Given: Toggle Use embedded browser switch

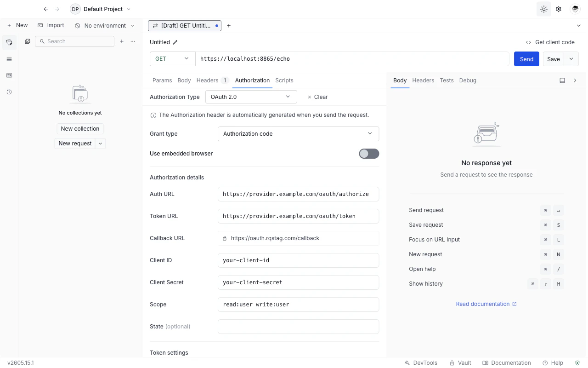Looking at the screenshot, I should 369,154.
